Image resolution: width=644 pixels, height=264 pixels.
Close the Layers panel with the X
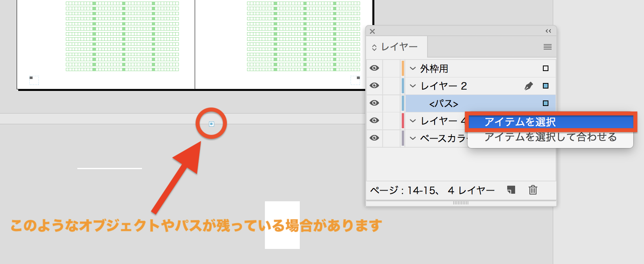click(372, 31)
